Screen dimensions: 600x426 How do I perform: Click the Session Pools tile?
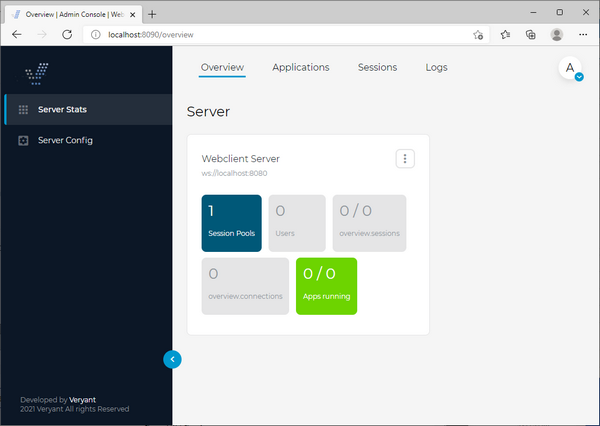[x=232, y=223]
